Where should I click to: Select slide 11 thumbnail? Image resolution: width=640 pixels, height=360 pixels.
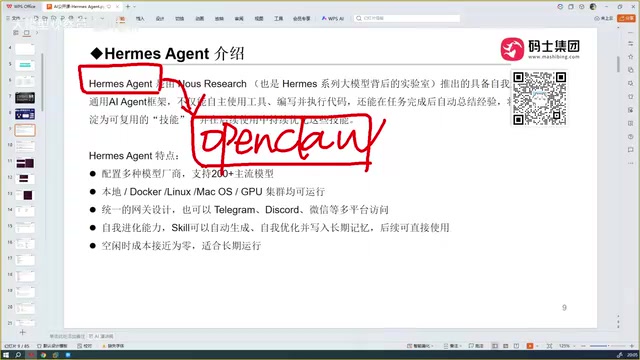point(25,163)
